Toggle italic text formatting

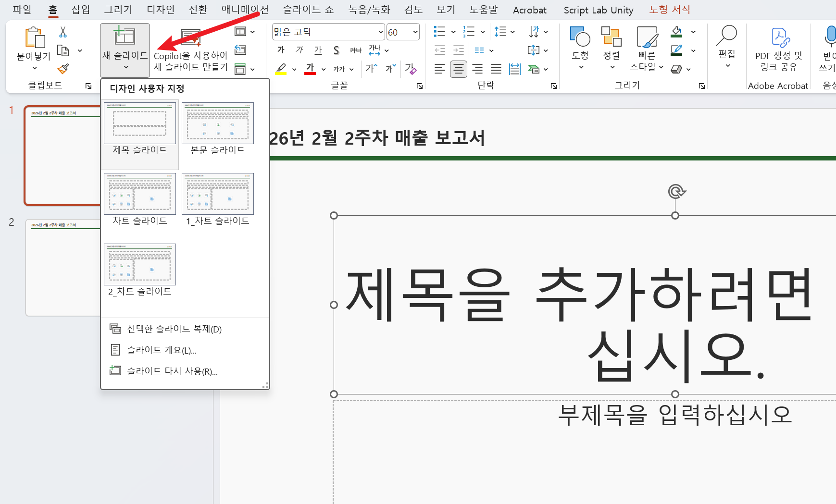[299, 50]
